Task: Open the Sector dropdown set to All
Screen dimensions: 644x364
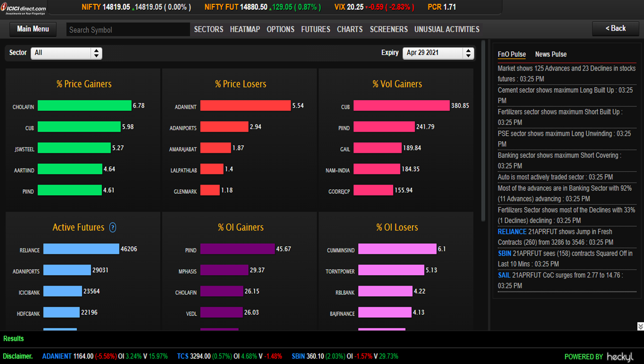Action: tap(66, 53)
